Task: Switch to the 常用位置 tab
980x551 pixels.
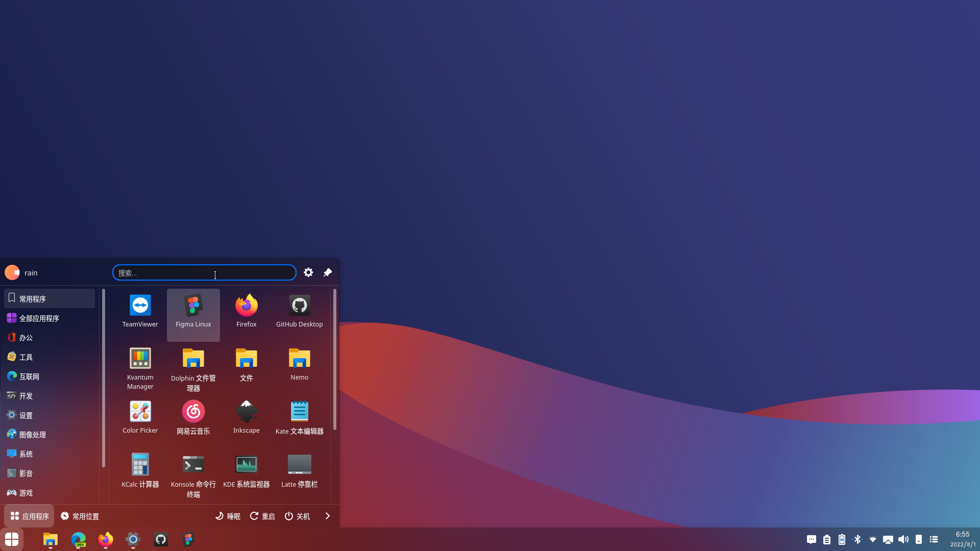Action: pyautogui.click(x=80, y=516)
